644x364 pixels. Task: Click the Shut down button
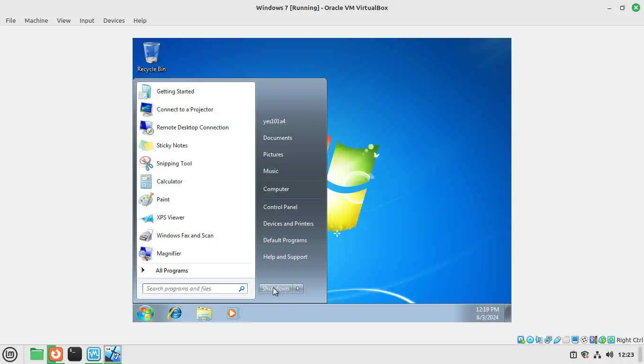(x=276, y=289)
